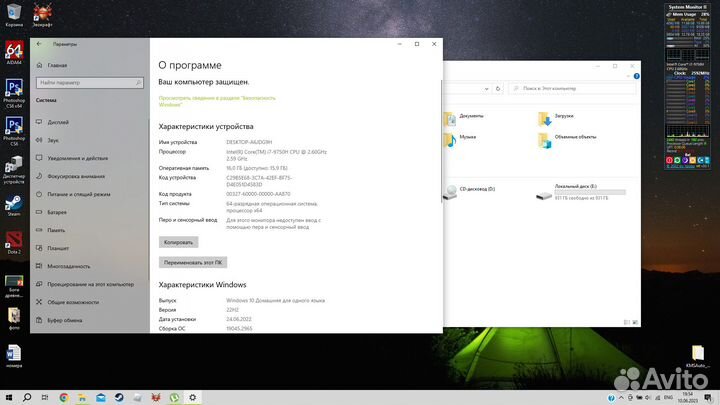Image resolution: width=720 pixels, height=405 pixels.
Task: Open the Боги древне... desktop file
Action: [x=14, y=286]
